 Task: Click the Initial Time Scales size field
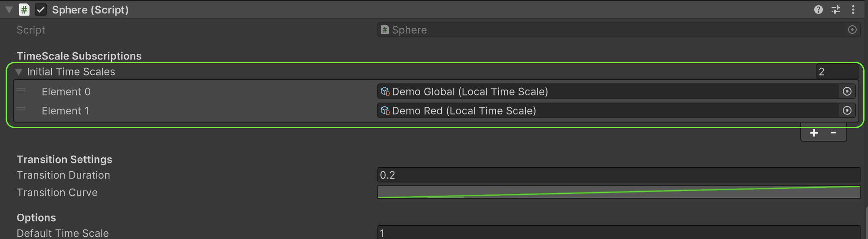837,72
